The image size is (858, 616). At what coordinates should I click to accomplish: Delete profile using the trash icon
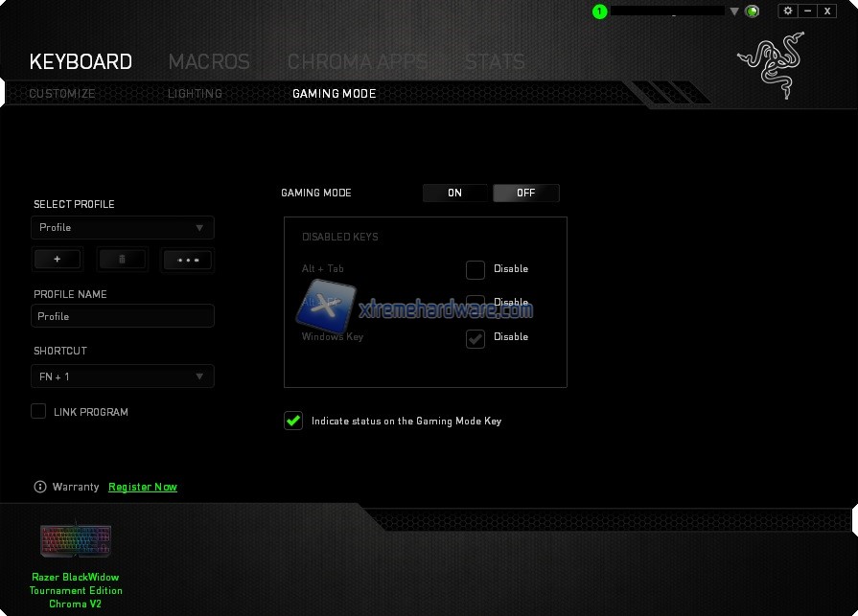click(x=123, y=259)
